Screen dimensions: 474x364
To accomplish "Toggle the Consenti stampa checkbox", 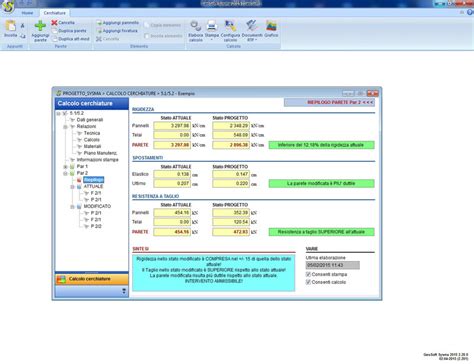I will tap(308, 274).
